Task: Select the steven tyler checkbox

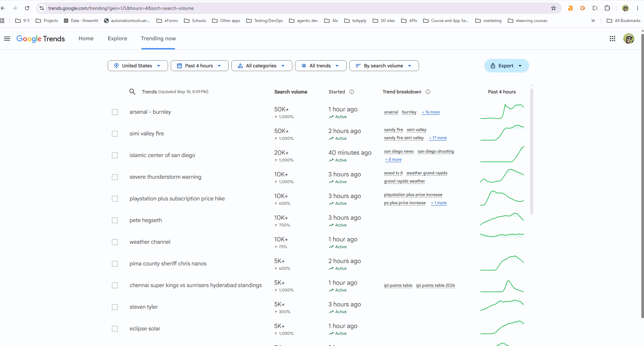Action: pos(115,307)
